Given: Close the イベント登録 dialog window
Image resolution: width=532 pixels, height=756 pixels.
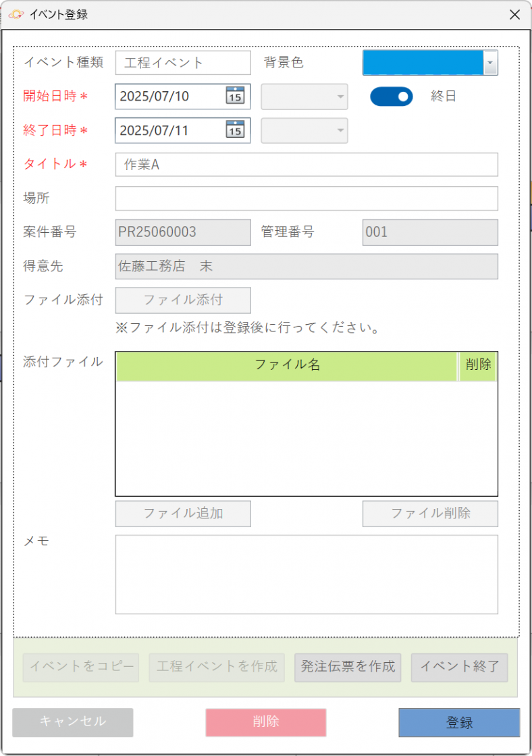Looking at the screenshot, I should point(514,14).
